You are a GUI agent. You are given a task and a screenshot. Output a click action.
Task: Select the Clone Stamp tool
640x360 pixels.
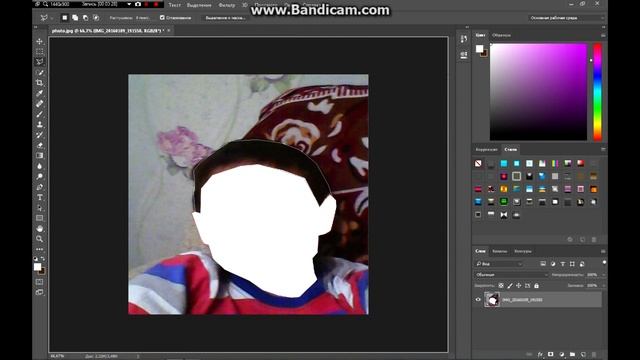click(40, 124)
